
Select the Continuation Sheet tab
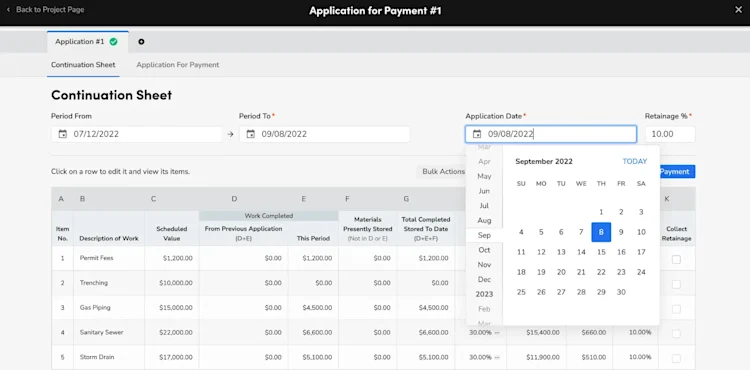[83, 65]
